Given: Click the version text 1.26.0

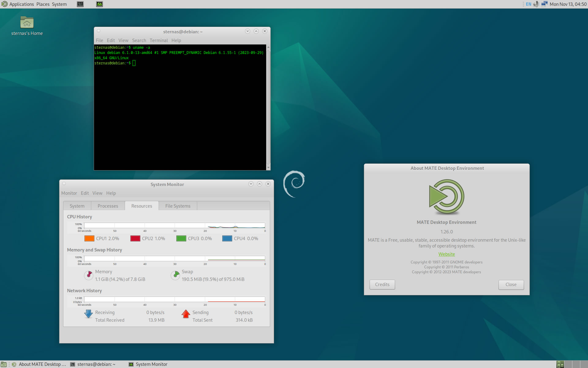Looking at the screenshot, I should coord(447,232).
